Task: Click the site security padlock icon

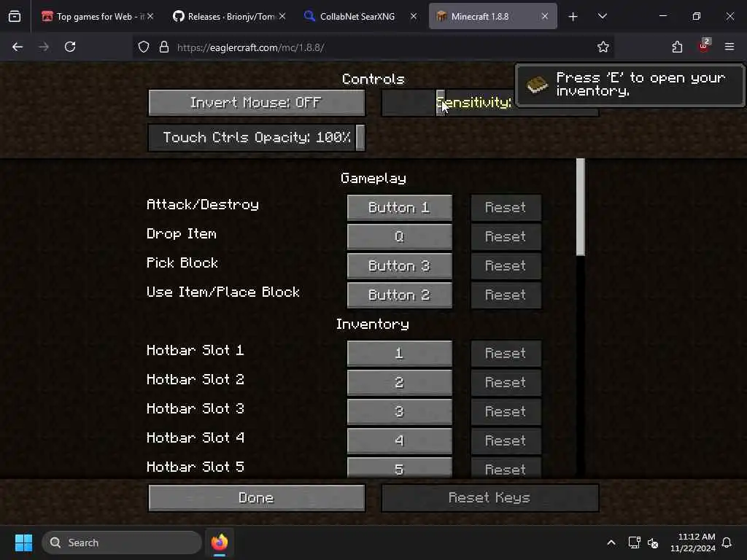Action: (x=164, y=47)
